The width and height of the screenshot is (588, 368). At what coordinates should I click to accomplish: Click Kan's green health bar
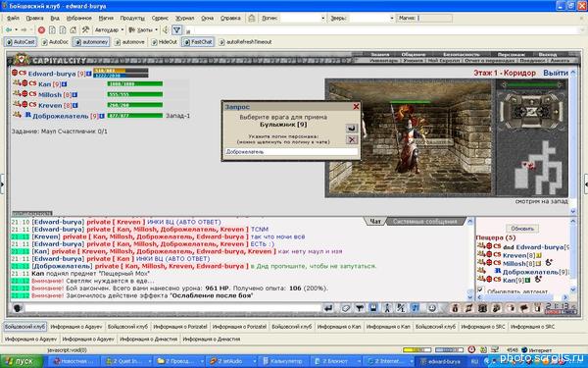[x=135, y=83]
